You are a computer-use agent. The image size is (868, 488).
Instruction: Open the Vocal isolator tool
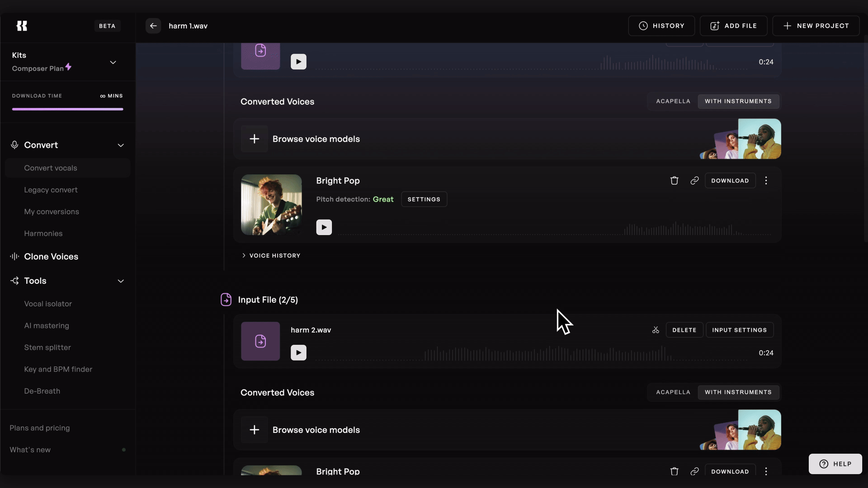click(48, 304)
